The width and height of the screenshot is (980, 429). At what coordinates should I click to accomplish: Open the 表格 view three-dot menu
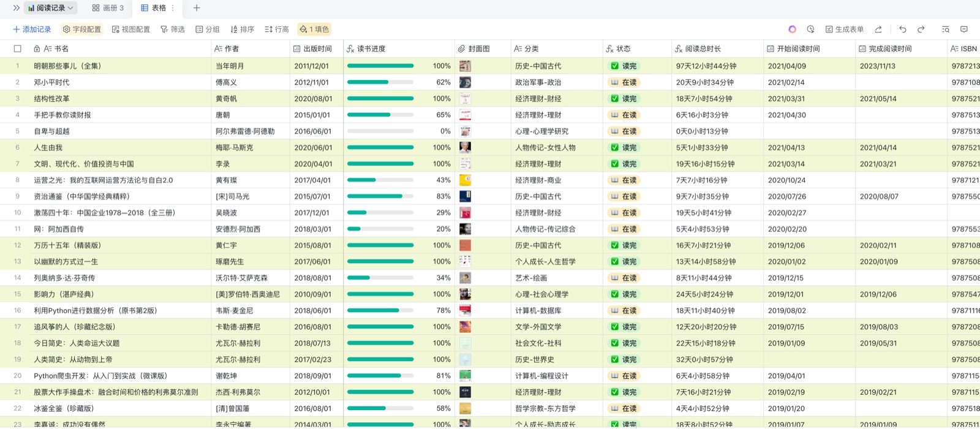pyautogui.click(x=173, y=8)
